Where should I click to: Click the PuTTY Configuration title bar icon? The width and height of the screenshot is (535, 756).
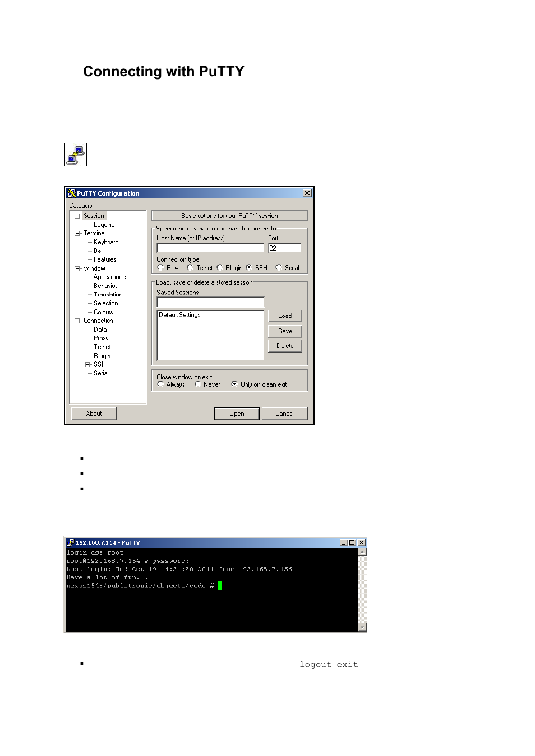[x=71, y=193]
